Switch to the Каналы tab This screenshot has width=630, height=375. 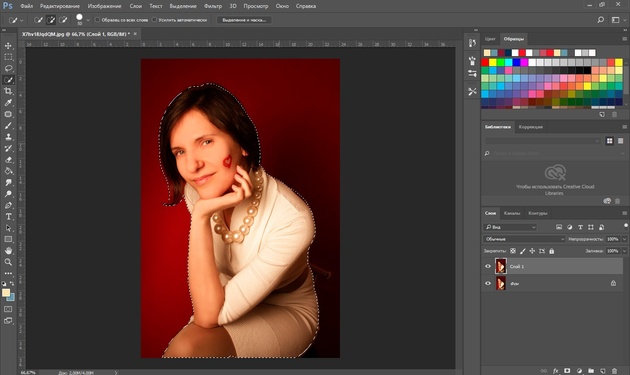[512, 213]
